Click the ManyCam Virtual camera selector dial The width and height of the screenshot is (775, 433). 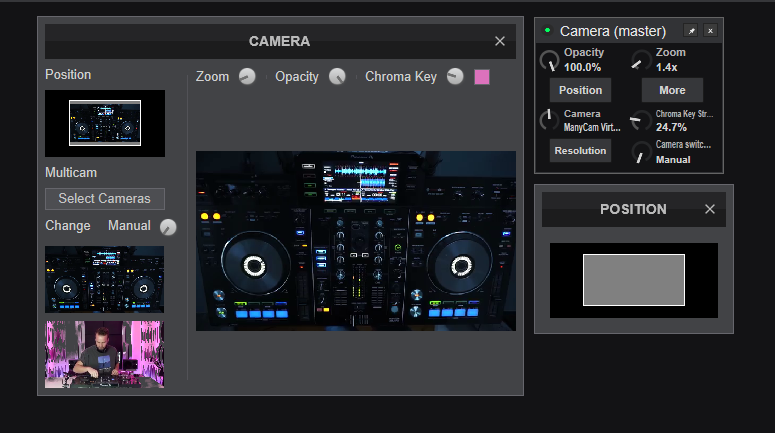point(549,122)
